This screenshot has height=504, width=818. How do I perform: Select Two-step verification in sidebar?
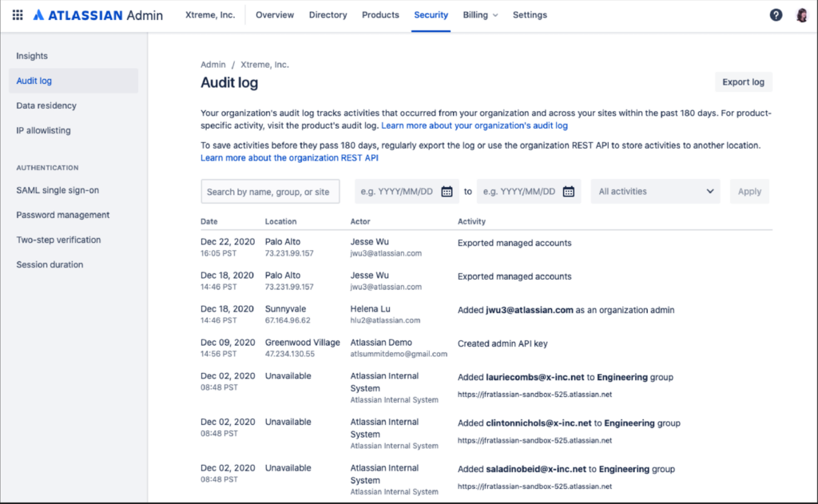[58, 240]
